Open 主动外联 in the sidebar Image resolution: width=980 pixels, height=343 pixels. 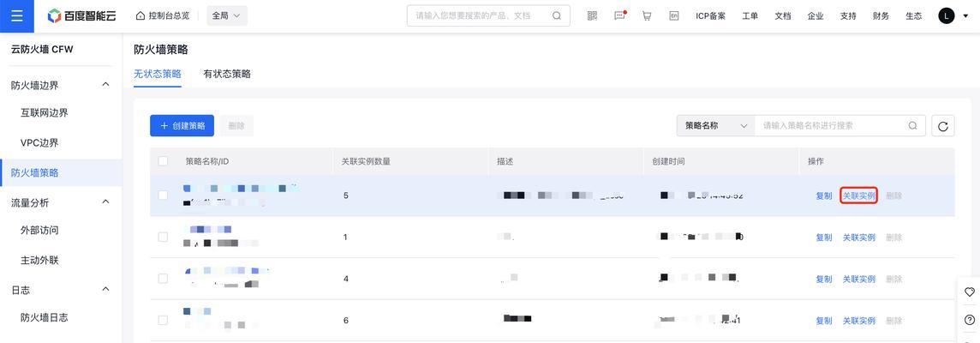(x=39, y=260)
